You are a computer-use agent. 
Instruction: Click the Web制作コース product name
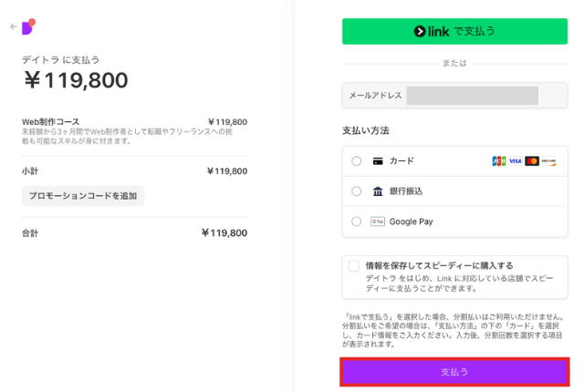click(51, 122)
